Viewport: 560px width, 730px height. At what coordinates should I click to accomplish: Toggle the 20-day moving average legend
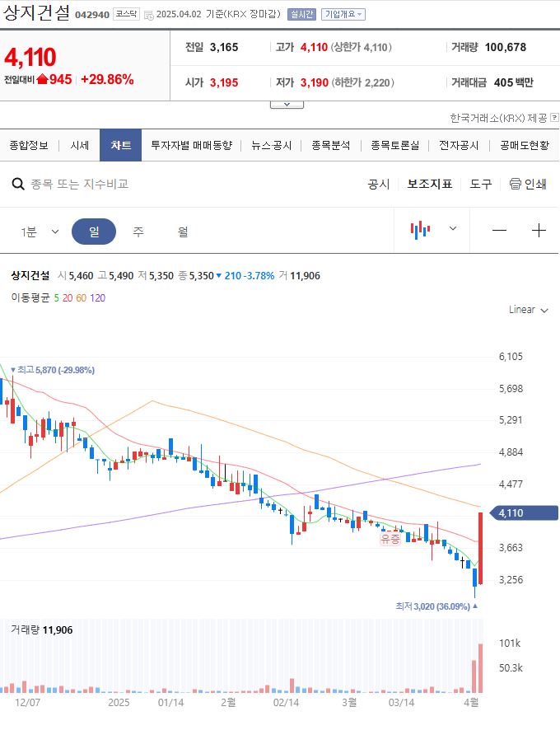pyautogui.click(x=68, y=298)
